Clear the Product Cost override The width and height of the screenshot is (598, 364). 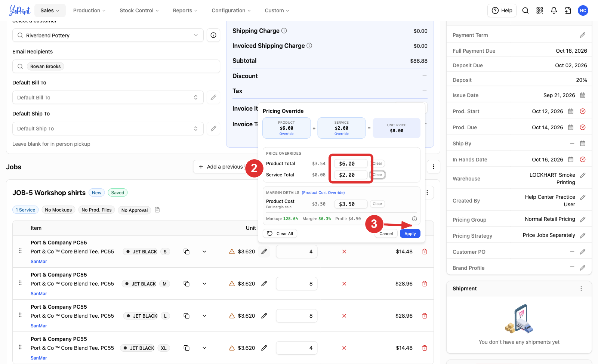point(377,204)
